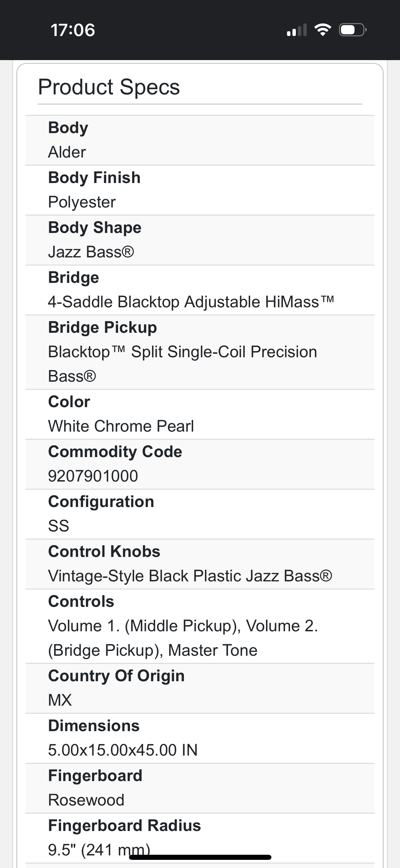Click the Product Specs heading
This screenshot has width=400, height=868.
tap(109, 87)
